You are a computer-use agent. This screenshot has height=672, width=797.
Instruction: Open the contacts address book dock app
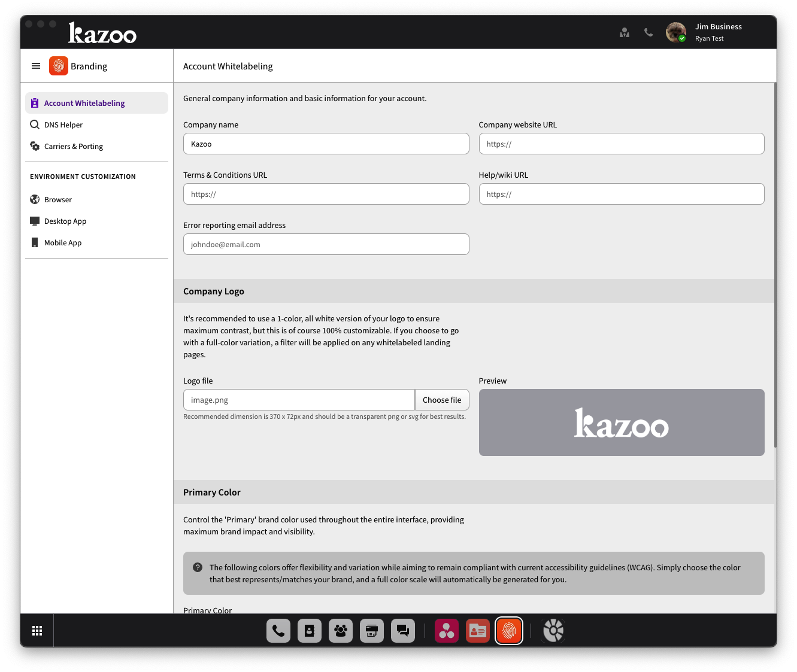[310, 631]
